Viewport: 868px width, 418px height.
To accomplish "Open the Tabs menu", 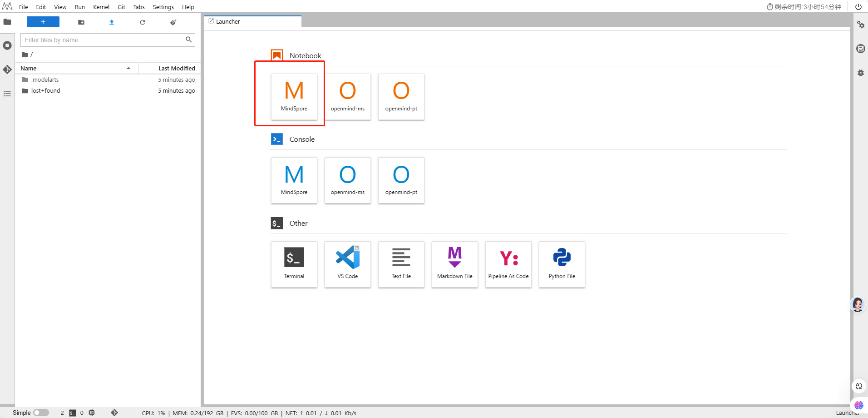I will click(139, 7).
